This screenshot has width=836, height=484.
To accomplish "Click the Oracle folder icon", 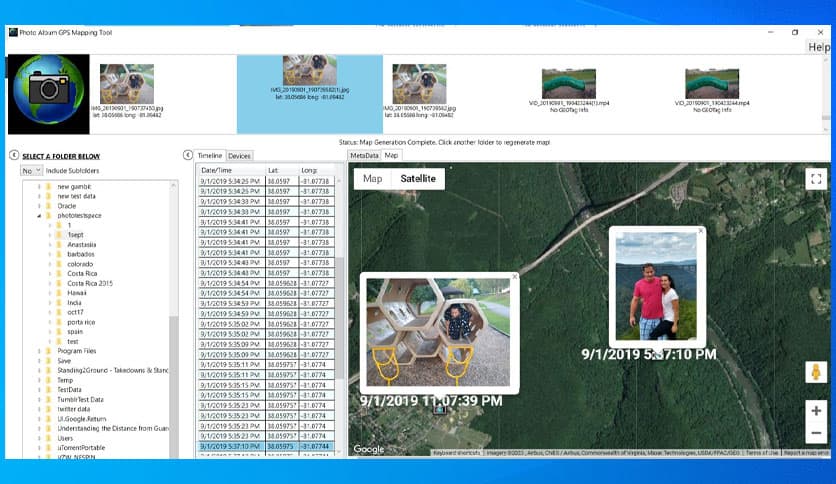I will coord(49,206).
